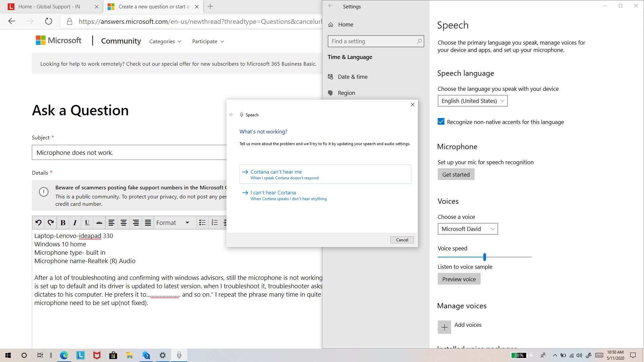644x362 pixels.
Task: Close the Create a new question tab
Action: point(197,7)
